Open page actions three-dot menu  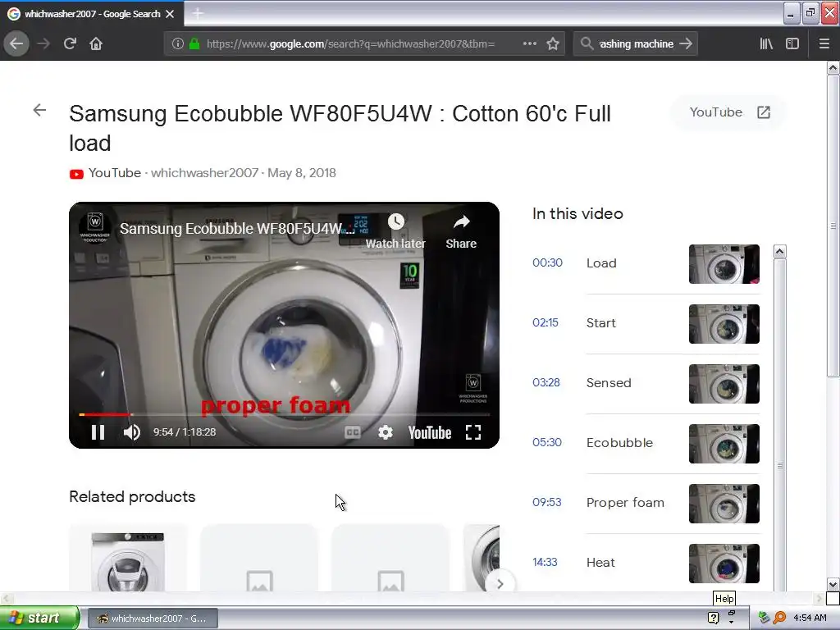tap(529, 43)
